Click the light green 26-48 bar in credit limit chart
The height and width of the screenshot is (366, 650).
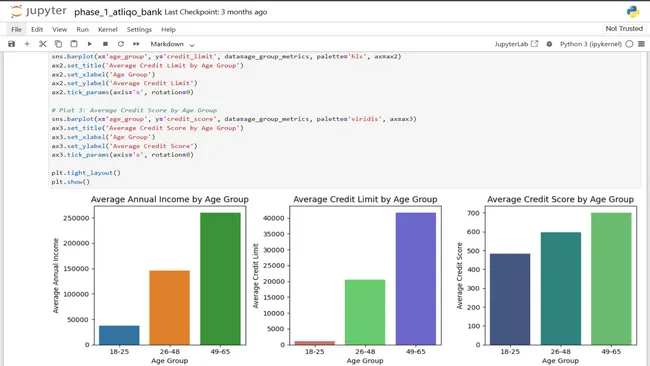click(x=365, y=312)
